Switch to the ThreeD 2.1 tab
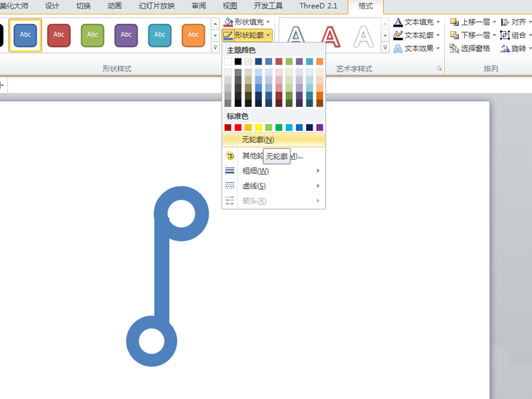The image size is (532, 399). 319,6
